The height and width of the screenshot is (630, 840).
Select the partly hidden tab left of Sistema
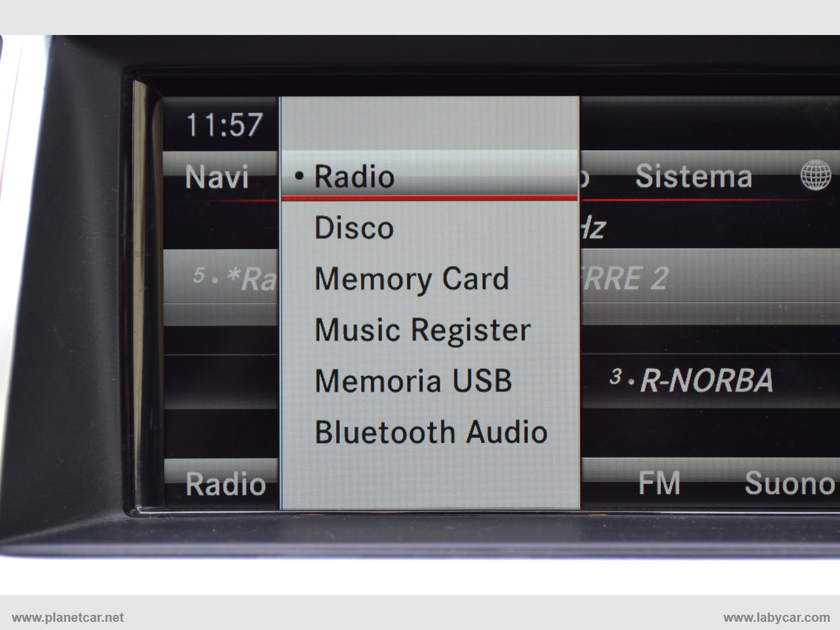[585, 177]
